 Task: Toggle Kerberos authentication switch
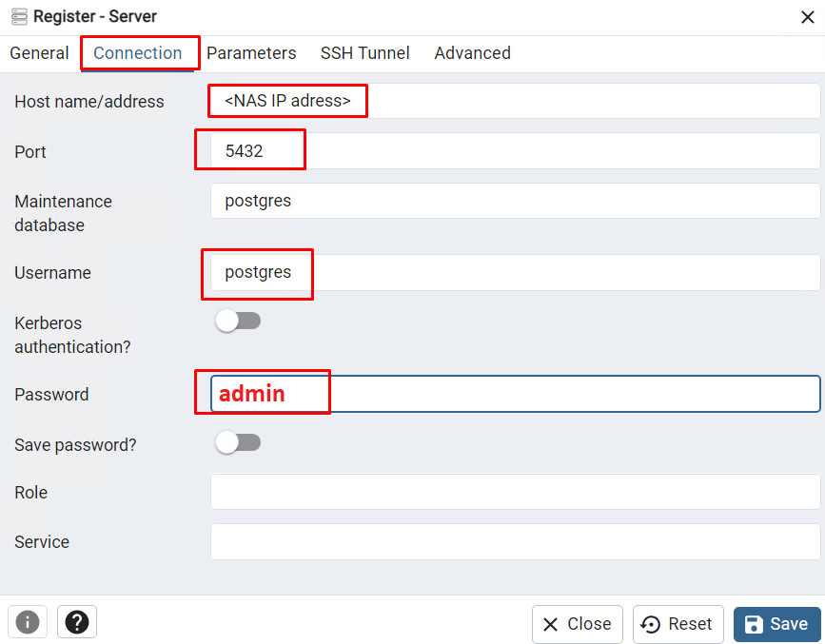tap(237, 322)
